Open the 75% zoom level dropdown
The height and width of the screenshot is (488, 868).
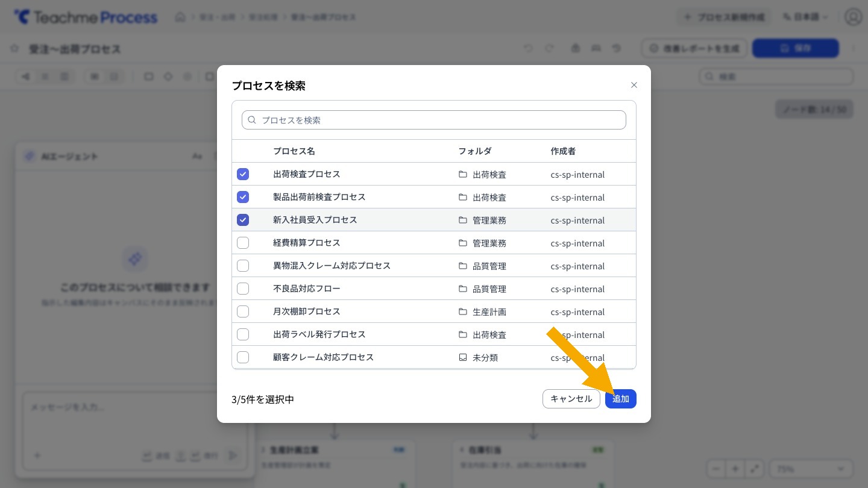811,469
